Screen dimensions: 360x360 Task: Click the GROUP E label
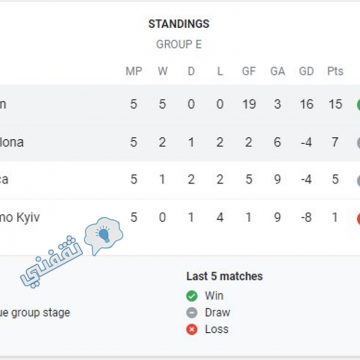click(x=179, y=44)
